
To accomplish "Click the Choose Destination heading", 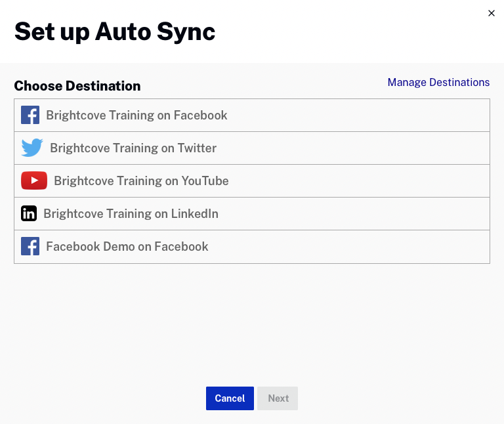I will coord(77,86).
